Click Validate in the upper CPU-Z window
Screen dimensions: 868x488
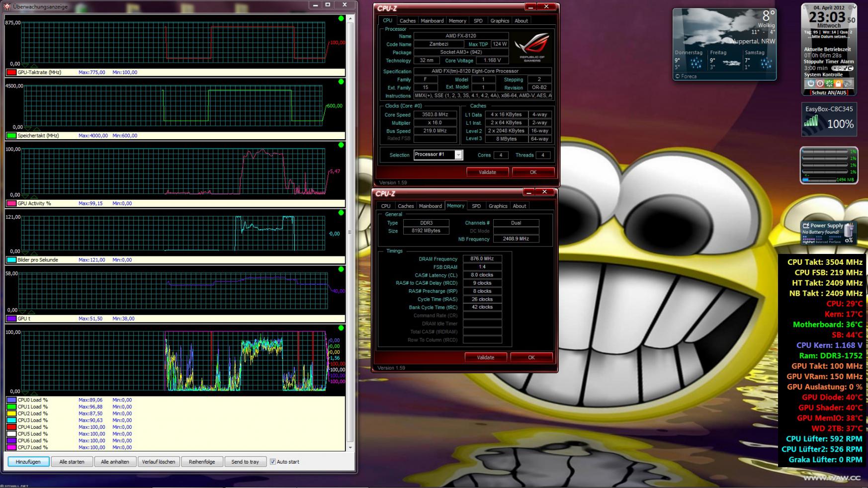[487, 172]
